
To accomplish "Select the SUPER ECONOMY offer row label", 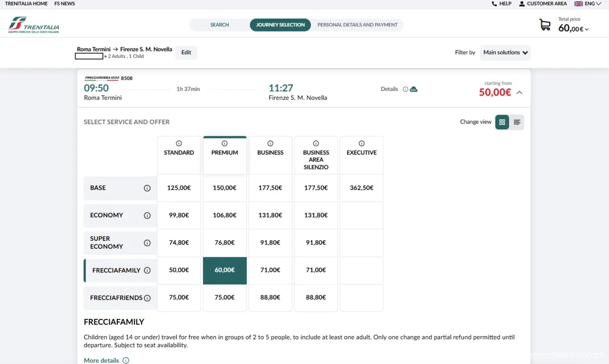I will tap(120, 243).
